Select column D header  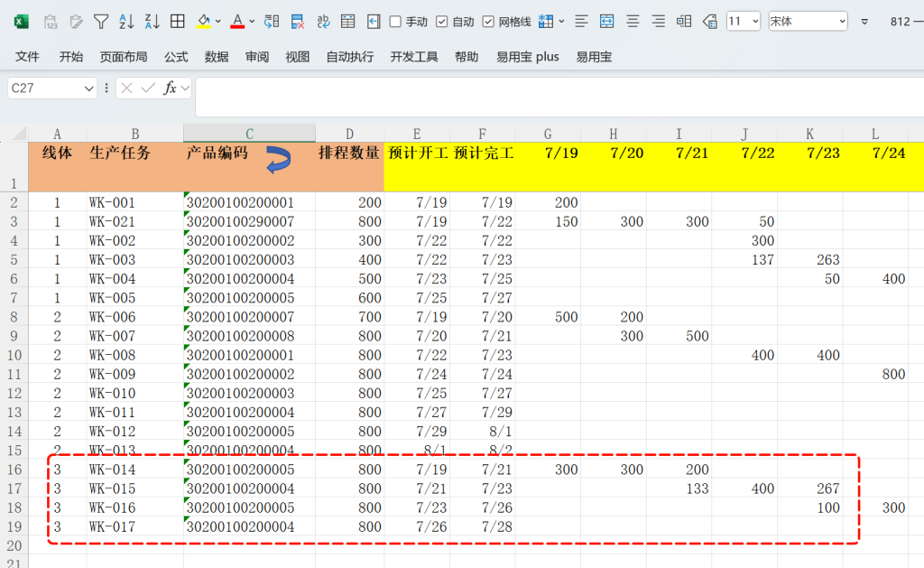click(349, 134)
